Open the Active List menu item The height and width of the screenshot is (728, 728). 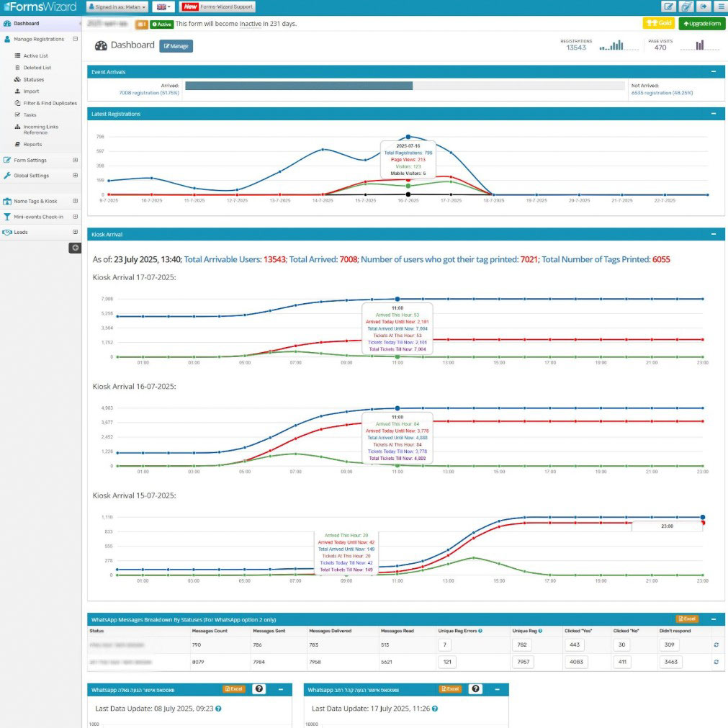tap(35, 55)
